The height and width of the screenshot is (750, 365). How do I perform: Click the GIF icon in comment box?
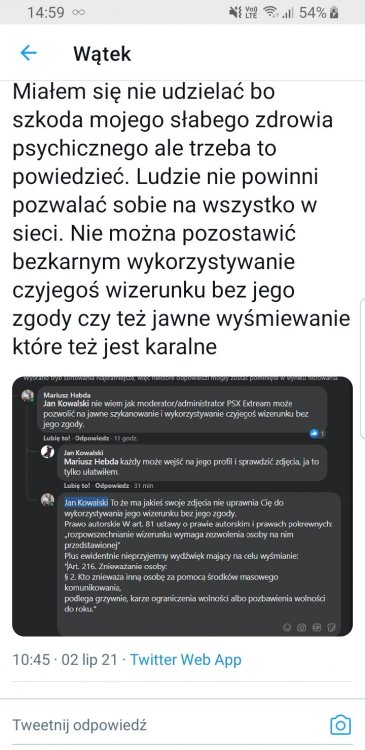[x=316, y=627]
